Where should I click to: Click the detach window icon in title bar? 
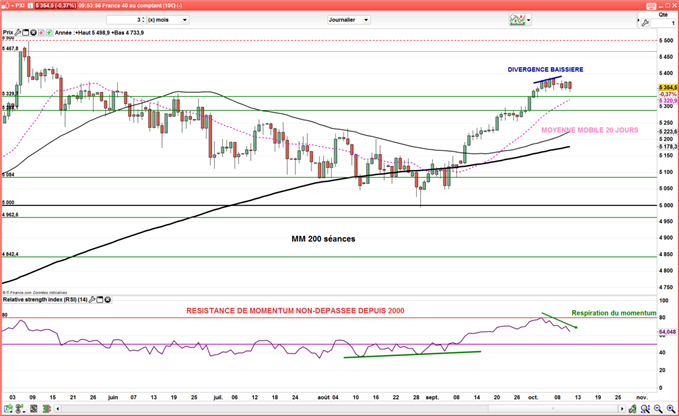tap(651, 6)
